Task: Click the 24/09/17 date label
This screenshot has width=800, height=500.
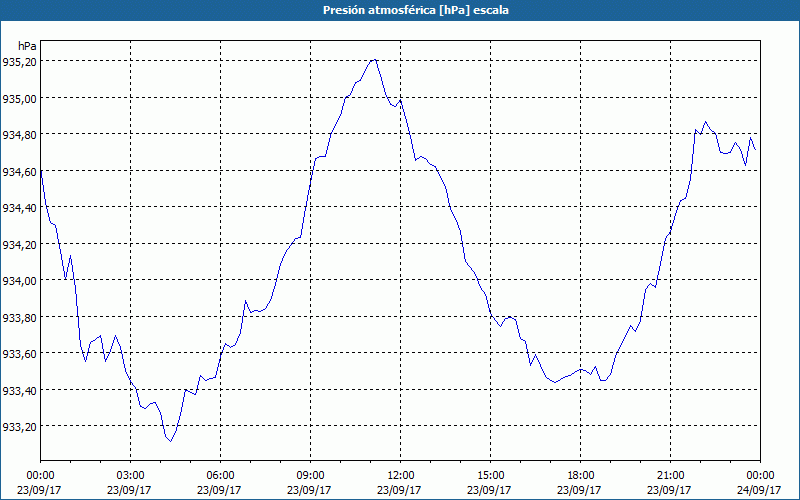Action: pyautogui.click(x=759, y=490)
